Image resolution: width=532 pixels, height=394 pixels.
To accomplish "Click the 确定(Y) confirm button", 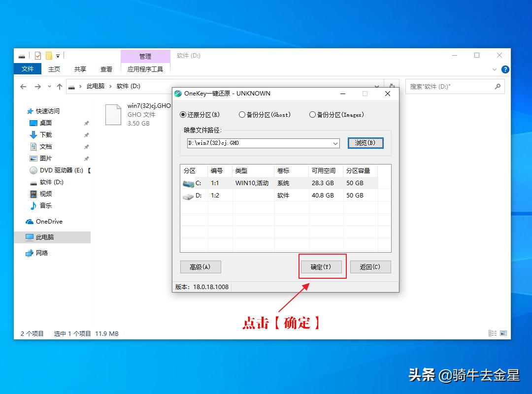I will pos(322,266).
